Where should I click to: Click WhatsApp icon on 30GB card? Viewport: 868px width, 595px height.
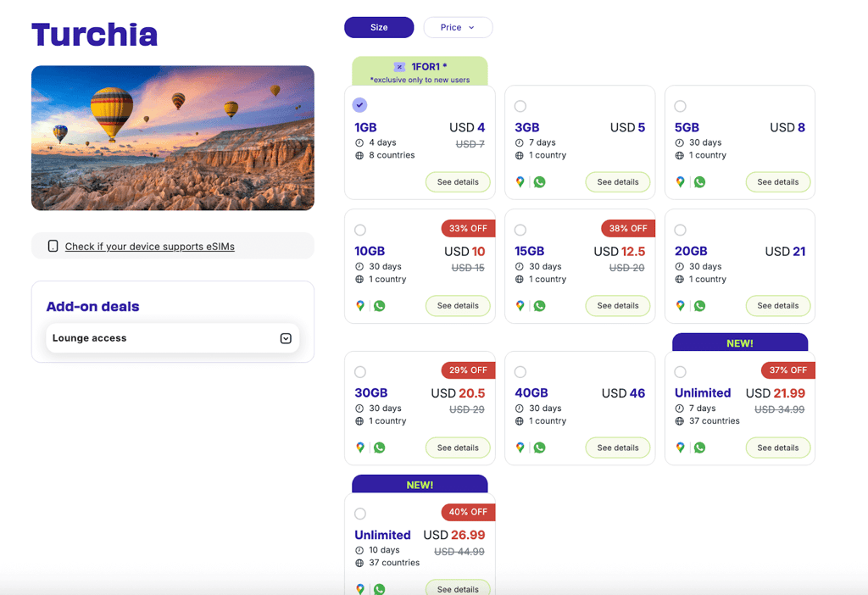tap(379, 448)
